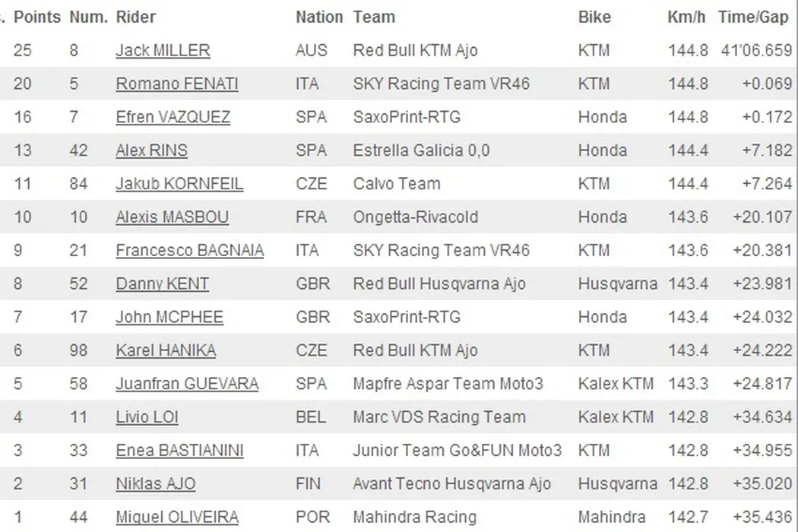Click Livio LOI rider link
798x532 pixels.
point(147,417)
